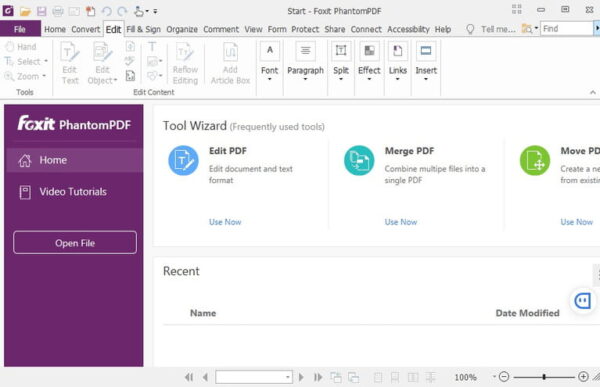This screenshot has width=600, height=387.
Task: Sort recent files by Date Modified
Action: 527,313
